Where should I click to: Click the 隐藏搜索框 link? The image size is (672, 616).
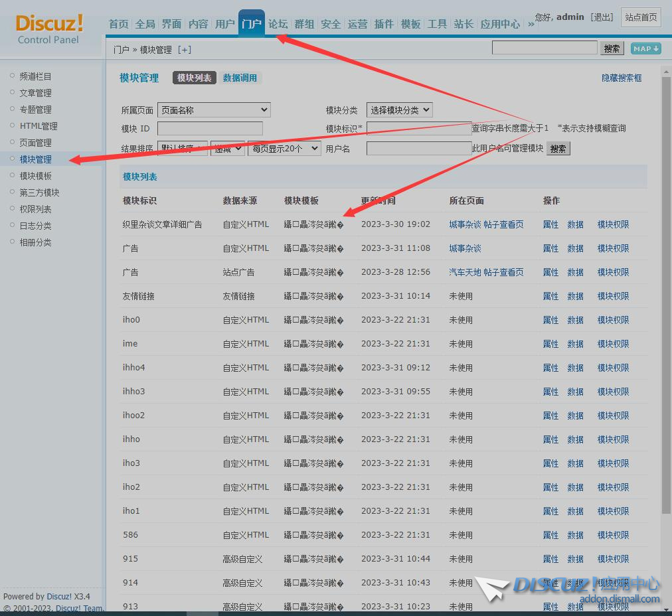tap(622, 78)
